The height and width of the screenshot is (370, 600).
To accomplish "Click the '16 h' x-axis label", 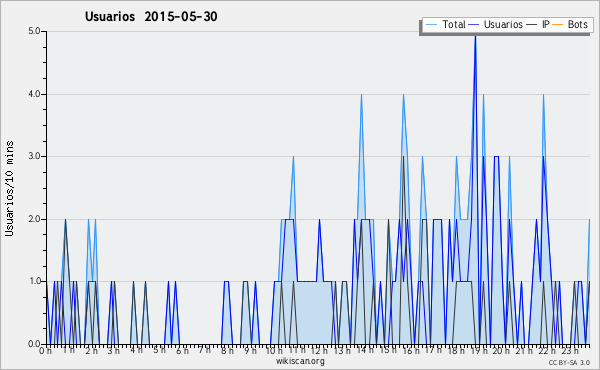I will pyautogui.click(x=410, y=350).
